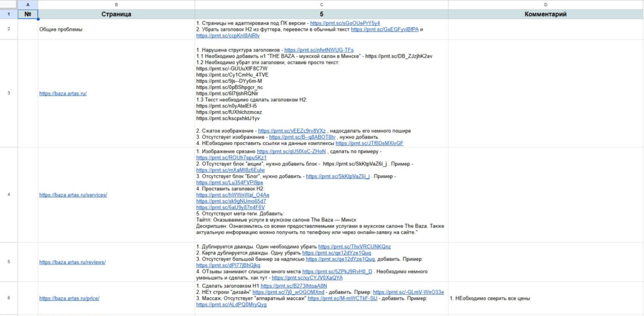Select column B header
The height and width of the screenshot is (316, 644).
click(x=116, y=4)
